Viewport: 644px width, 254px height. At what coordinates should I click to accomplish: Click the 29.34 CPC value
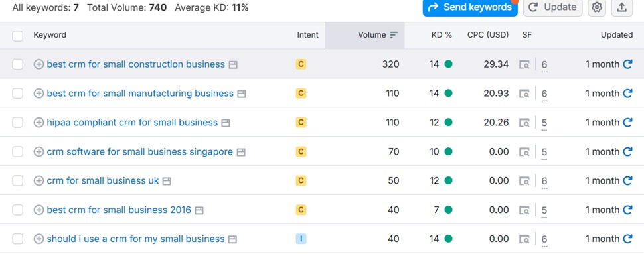click(x=496, y=64)
